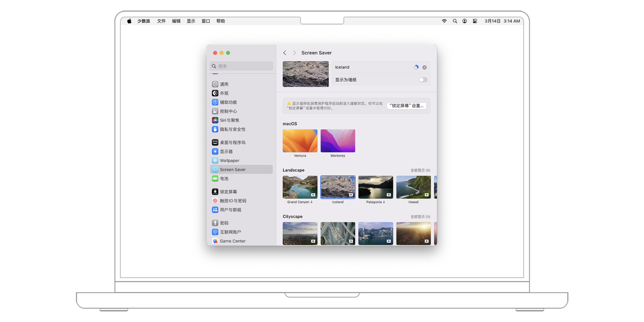Click the Iceland download progress indicator
The image size is (644, 322).
[416, 67]
